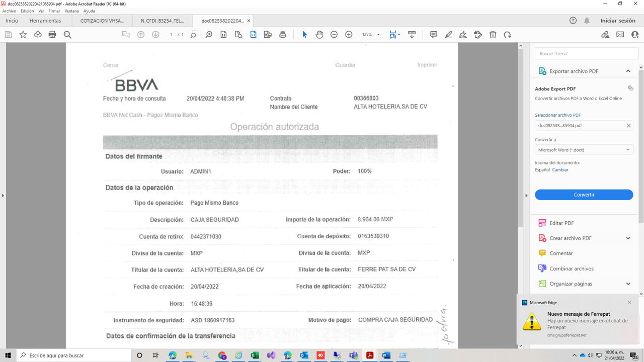The width and height of the screenshot is (644, 362).
Task: Open Excel from the taskbar
Action: [x=255, y=355]
